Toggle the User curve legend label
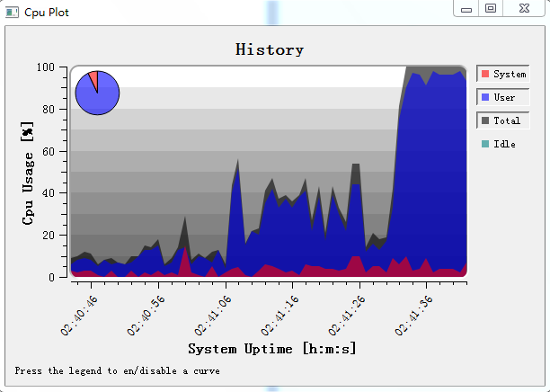Viewport: 550px width, 392px height. [505, 97]
